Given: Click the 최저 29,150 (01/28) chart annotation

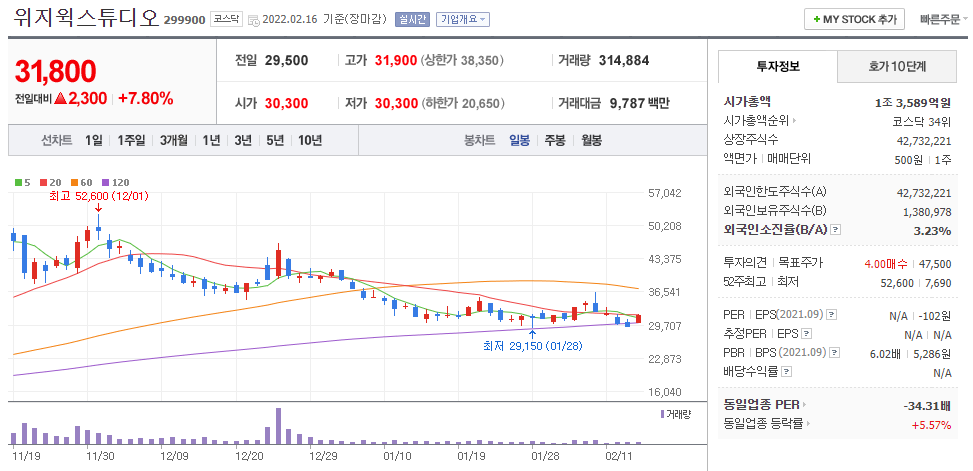Looking at the screenshot, I should pos(532,346).
